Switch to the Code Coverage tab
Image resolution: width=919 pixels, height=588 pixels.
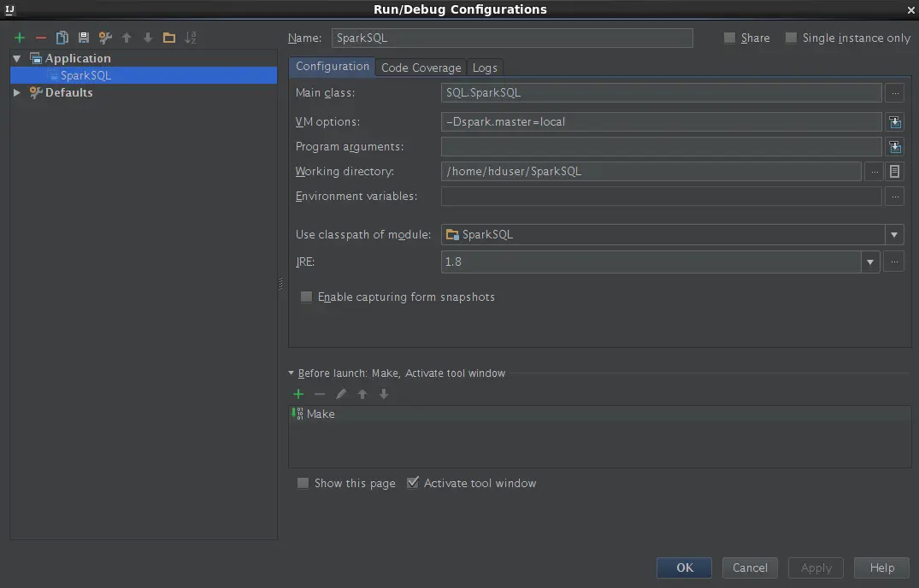(x=421, y=68)
